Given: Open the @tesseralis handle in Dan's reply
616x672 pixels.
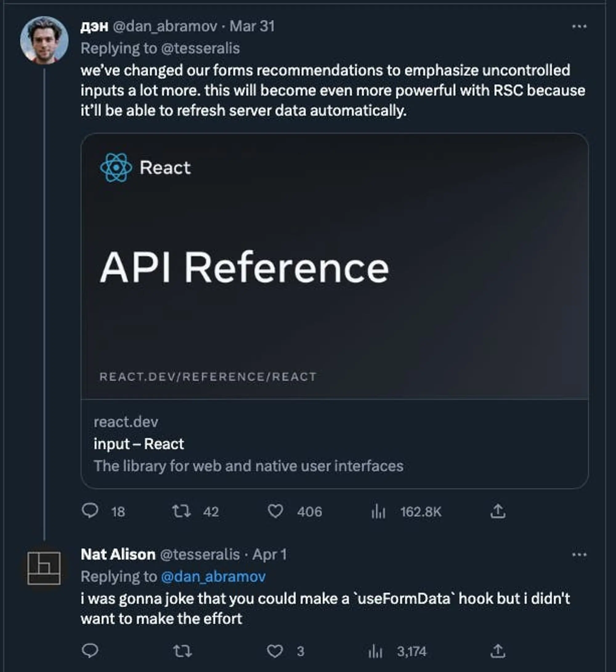Looking at the screenshot, I should (x=200, y=49).
